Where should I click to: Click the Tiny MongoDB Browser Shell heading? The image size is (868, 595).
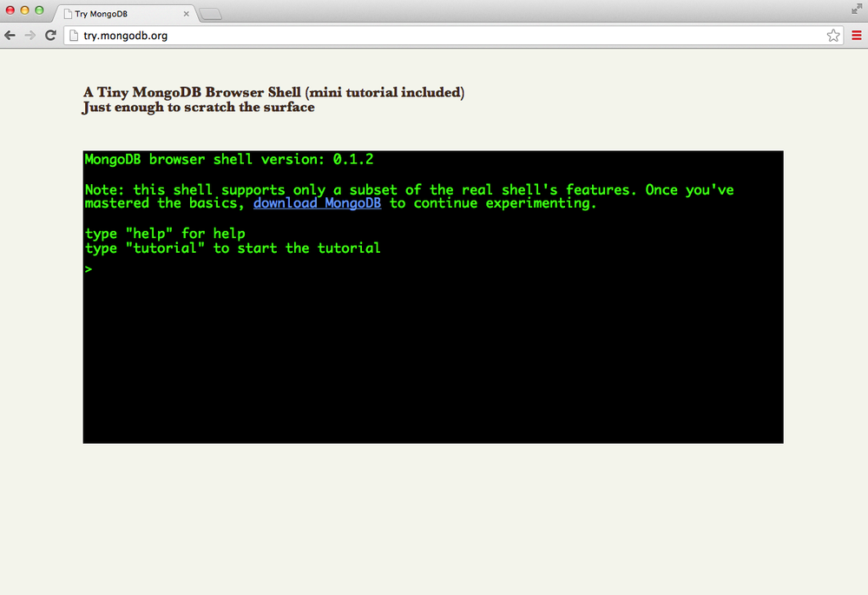coord(273,92)
